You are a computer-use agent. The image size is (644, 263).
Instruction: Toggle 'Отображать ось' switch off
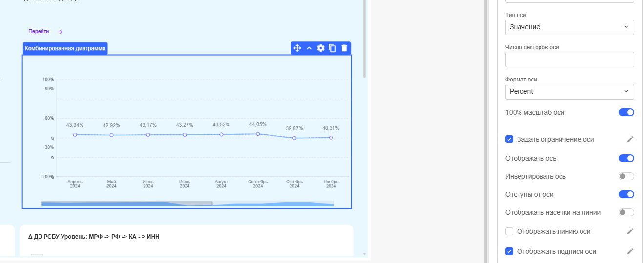coord(626,158)
